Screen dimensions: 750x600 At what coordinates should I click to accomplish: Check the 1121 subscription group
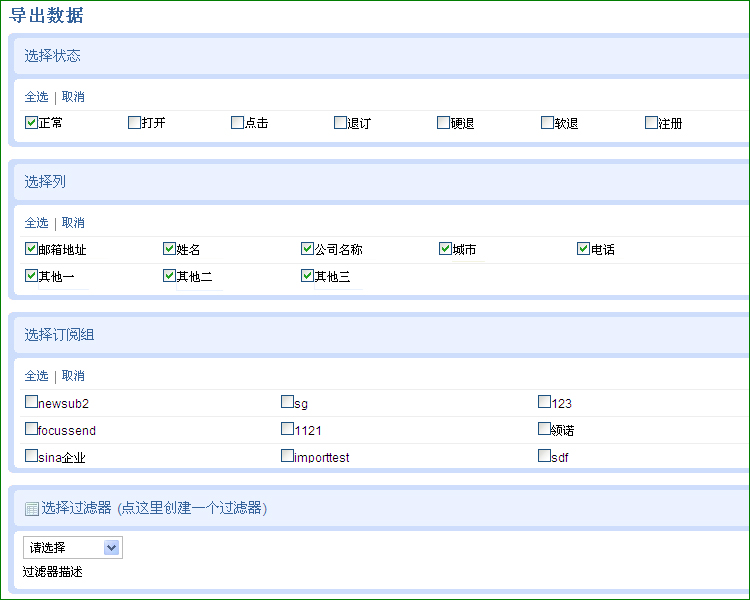(x=287, y=428)
